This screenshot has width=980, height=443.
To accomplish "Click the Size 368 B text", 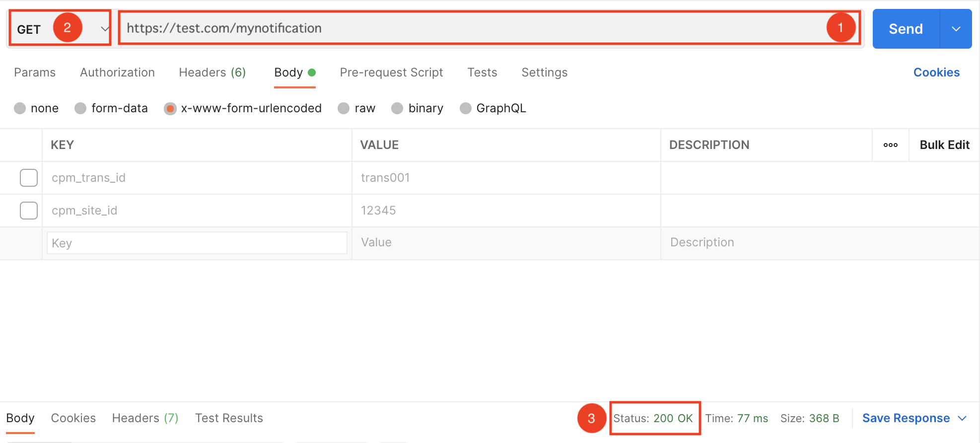I will pyautogui.click(x=810, y=418).
